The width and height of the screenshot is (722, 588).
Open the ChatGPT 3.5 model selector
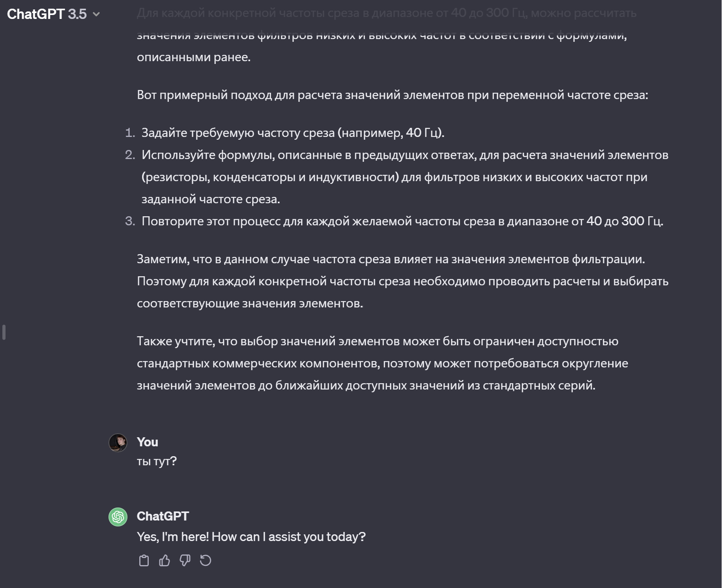pos(53,14)
